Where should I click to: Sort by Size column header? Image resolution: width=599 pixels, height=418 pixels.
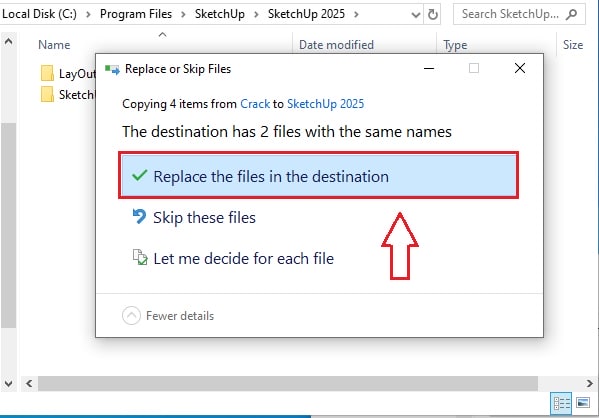pyautogui.click(x=573, y=45)
